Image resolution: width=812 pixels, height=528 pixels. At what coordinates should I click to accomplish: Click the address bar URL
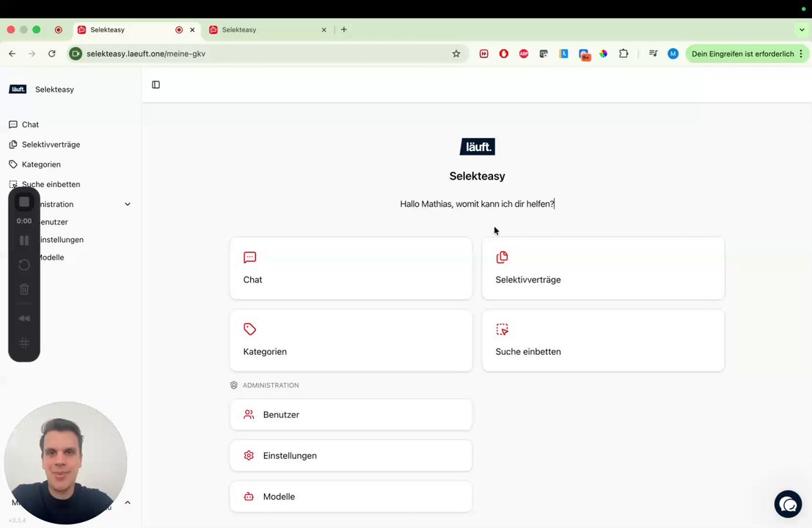point(146,54)
